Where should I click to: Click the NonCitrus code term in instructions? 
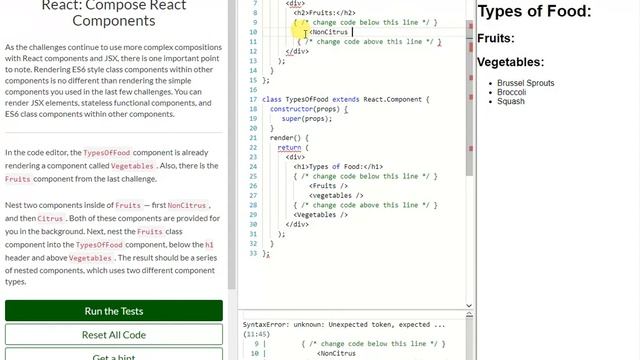187,205
